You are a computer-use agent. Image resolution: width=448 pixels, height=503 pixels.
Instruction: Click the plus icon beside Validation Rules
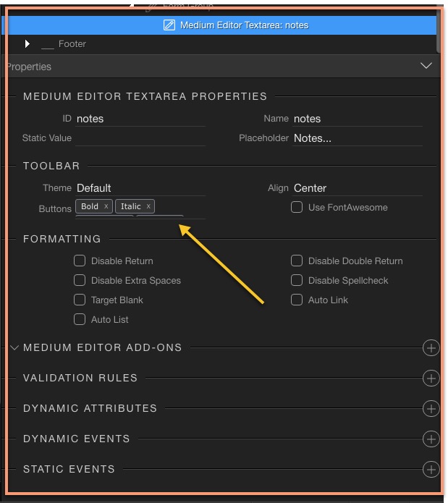coord(431,379)
